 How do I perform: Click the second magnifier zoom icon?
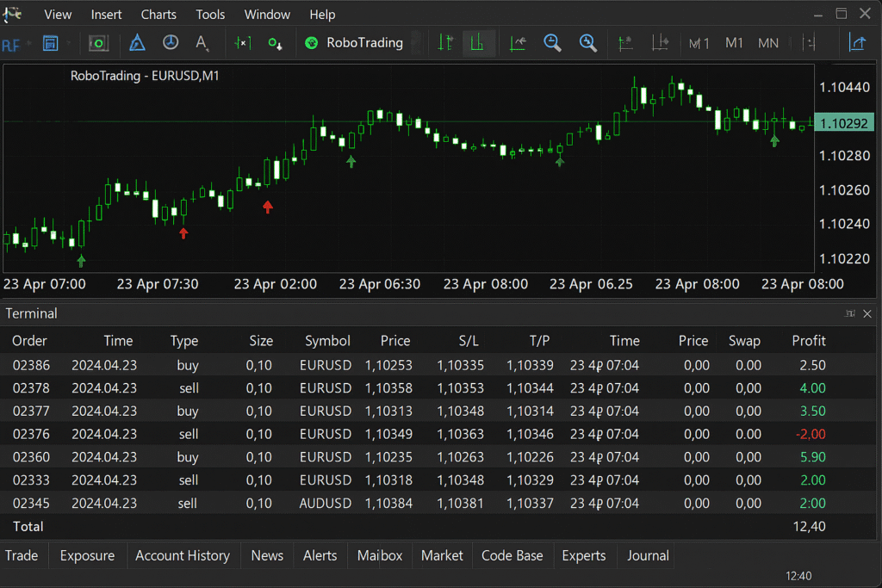[x=588, y=43]
